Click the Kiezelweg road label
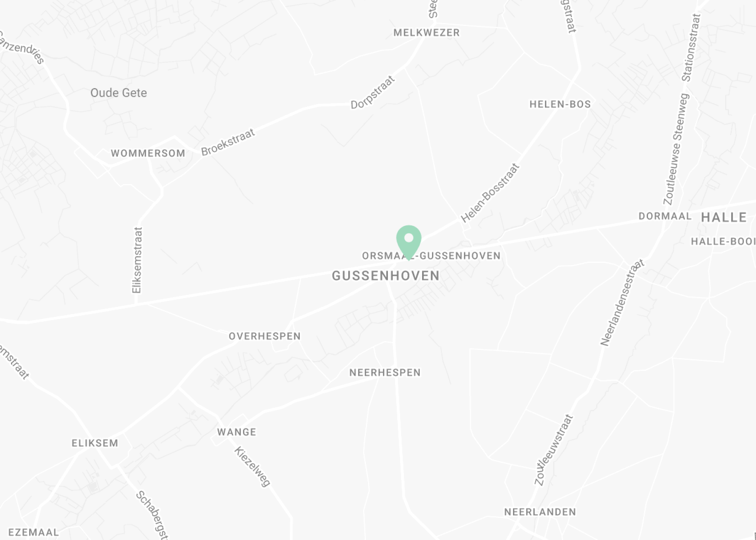The width and height of the screenshot is (756, 540). [x=252, y=467]
